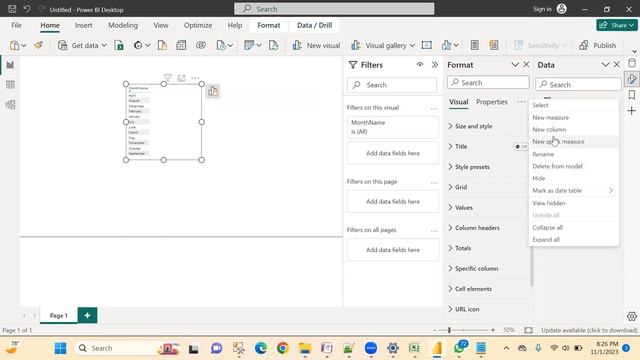Click the Paste clipboard icon
Screen dimensions: 640x360
pos(14,45)
